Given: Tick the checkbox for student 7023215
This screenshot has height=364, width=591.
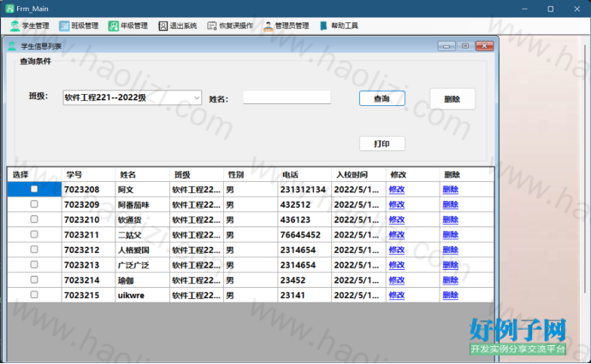Looking at the screenshot, I should (x=34, y=295).
